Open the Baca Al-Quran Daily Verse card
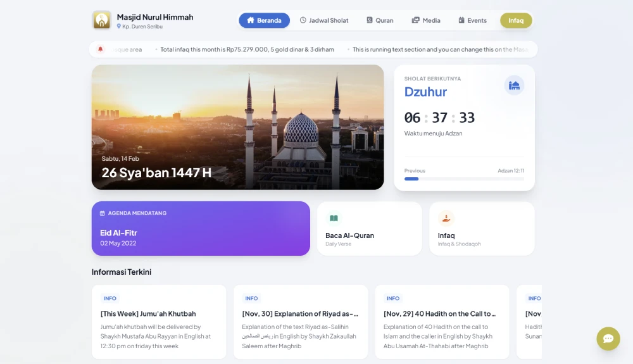 pos(370,229)
